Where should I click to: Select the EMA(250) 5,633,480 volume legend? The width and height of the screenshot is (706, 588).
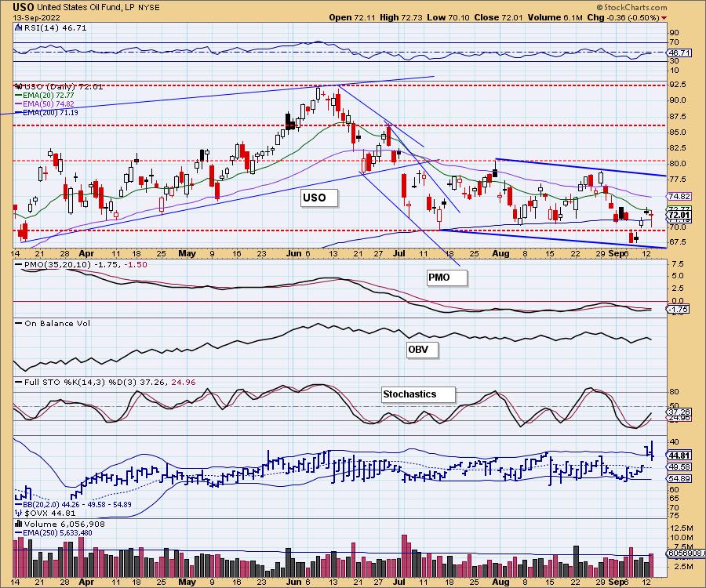coord(53,532)
